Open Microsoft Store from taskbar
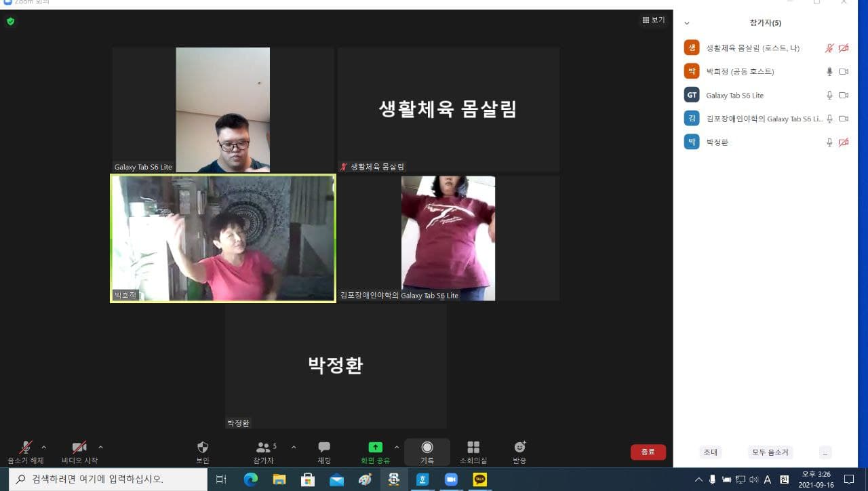The image size is (868, 491). coord(308,479)
